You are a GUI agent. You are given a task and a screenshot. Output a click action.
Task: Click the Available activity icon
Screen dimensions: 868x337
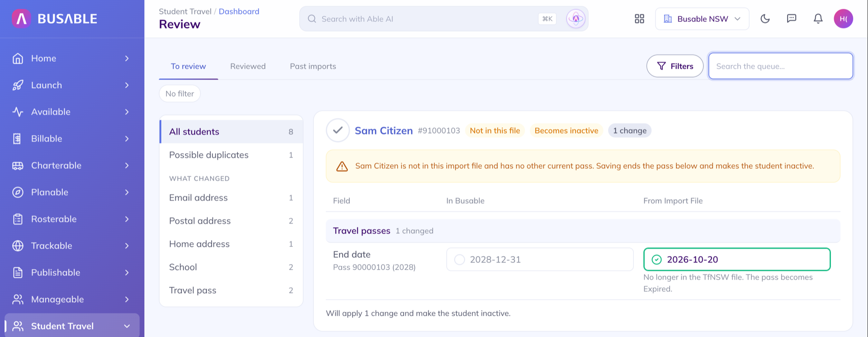coord(18,112)
